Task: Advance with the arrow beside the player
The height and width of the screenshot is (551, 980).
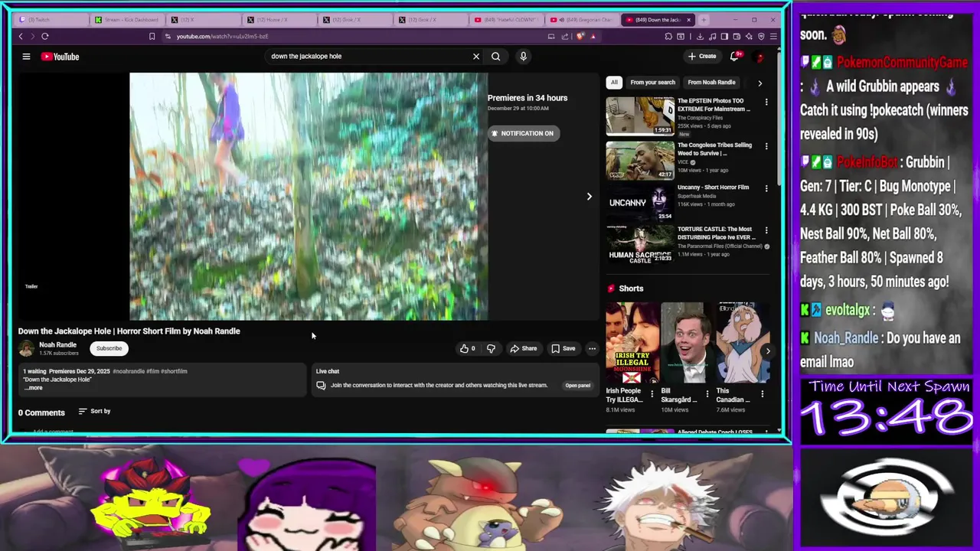Action: click(589, 197)
